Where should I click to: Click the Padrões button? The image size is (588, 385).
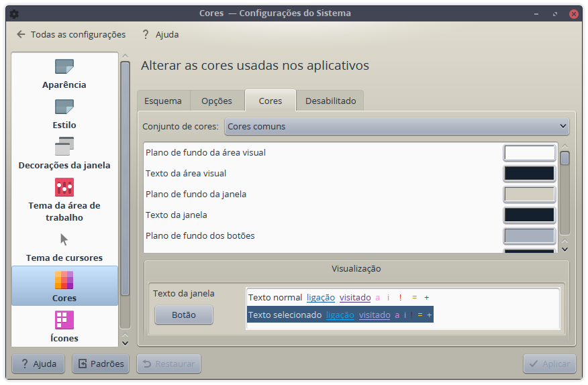coord(101,364)
